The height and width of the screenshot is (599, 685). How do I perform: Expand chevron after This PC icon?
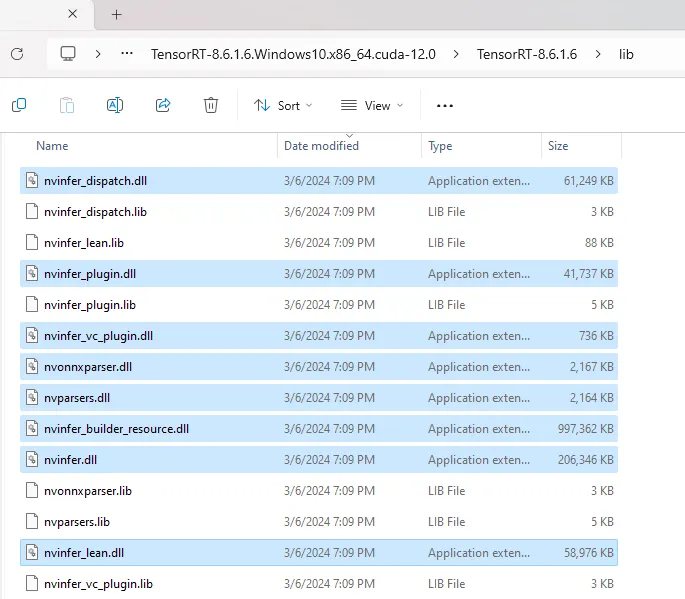pos(98,54)
